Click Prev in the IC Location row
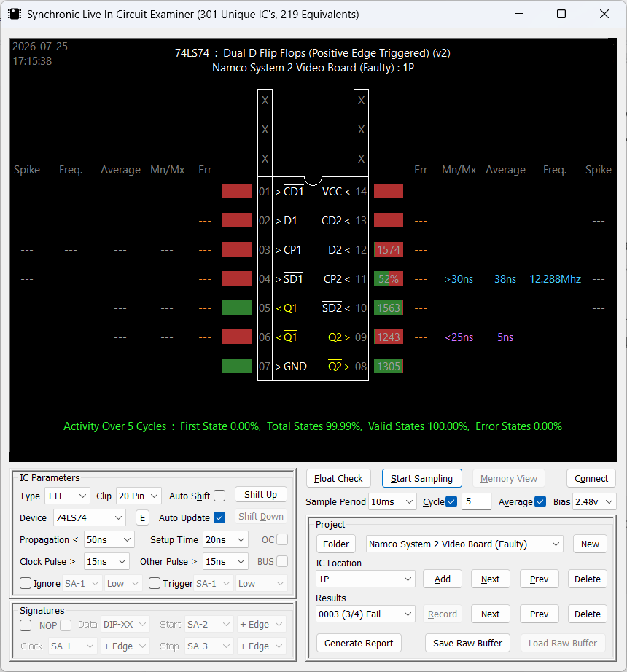The height and width of the screenshot is (672, 627). click(x=539, y=579)
